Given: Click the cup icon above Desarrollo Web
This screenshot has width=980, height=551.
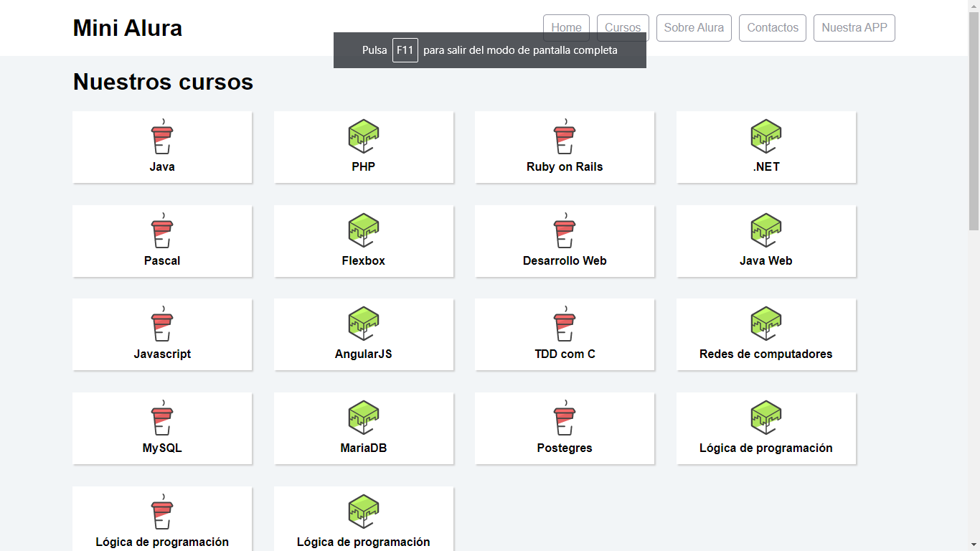Looking at the screenshot, I should pyautogui.click(x=565, y=230).
